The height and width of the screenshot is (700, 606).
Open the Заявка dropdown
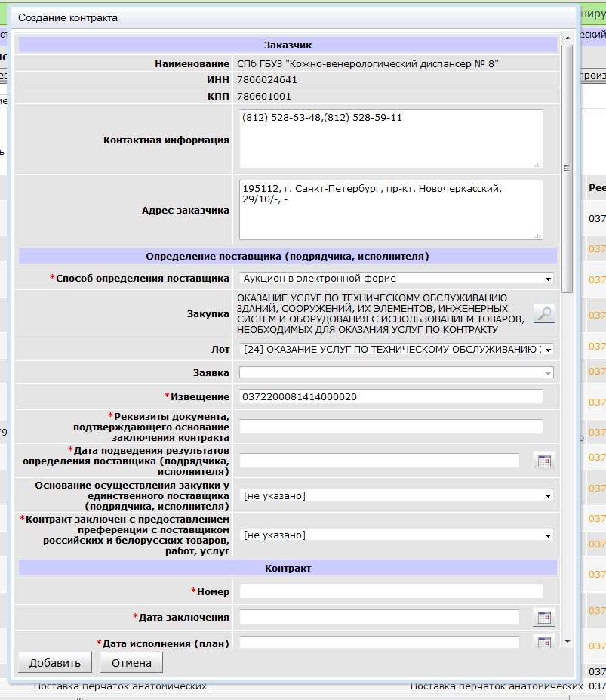pos(396,372)
